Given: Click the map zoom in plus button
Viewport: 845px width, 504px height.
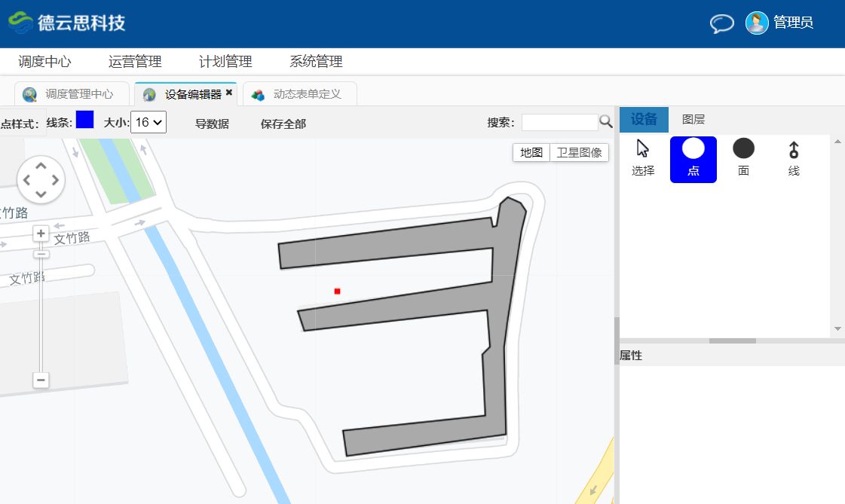Looking at the screenshot, I should click(x=41, y=234).
